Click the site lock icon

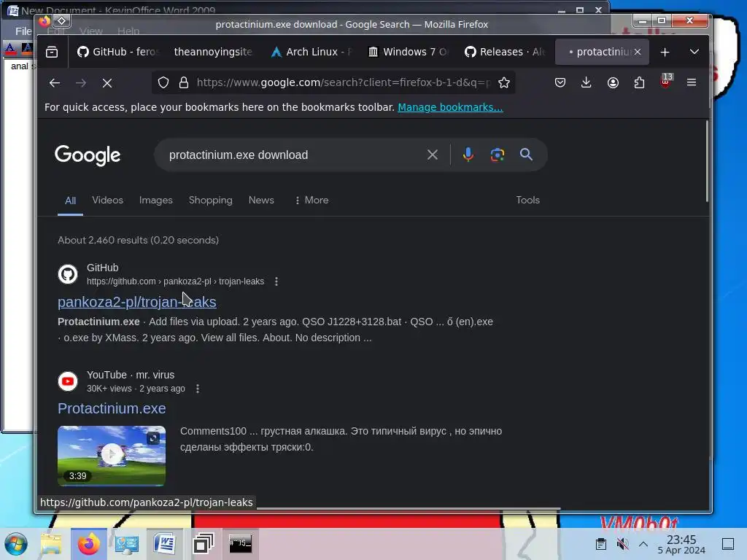tap(184, 83)
